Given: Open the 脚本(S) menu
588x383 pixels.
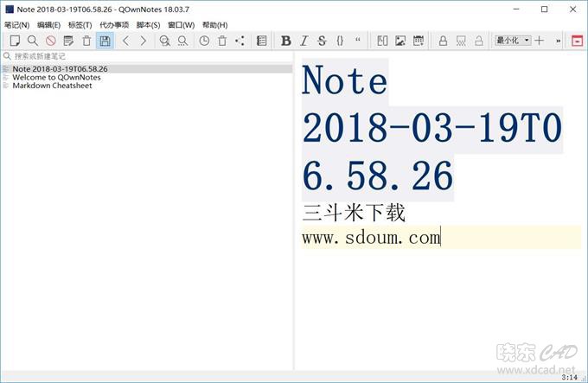Looking at the screenshot, I should point(148,25).
